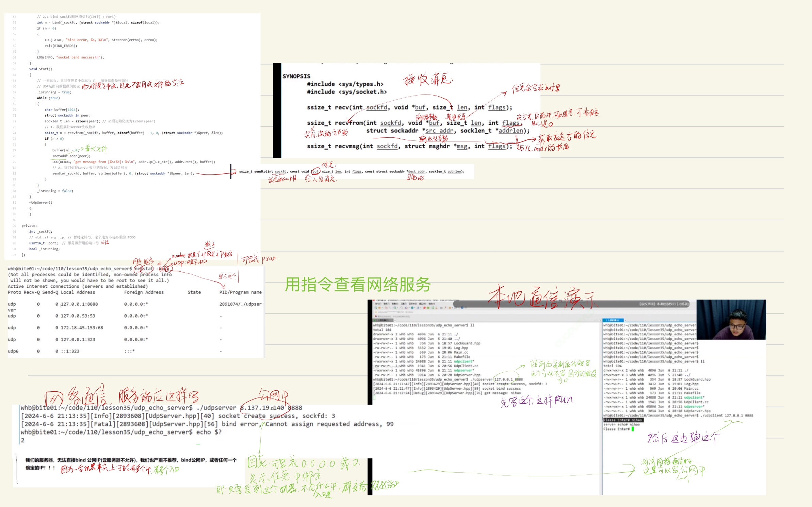Click the 版权声明 copyright banner above the terminal
This screenshot has height=507, width=812.
pos(663,304)
